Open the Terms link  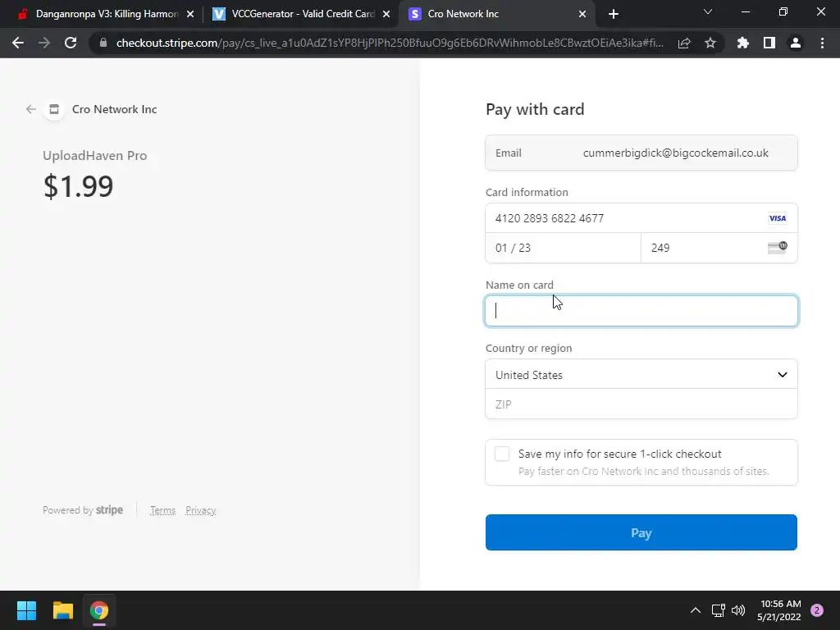[163, 510]
